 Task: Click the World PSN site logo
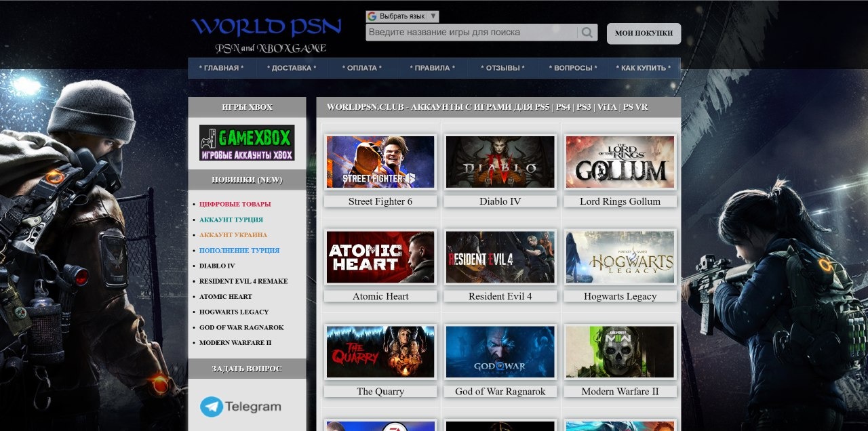(x=267, y=35)
